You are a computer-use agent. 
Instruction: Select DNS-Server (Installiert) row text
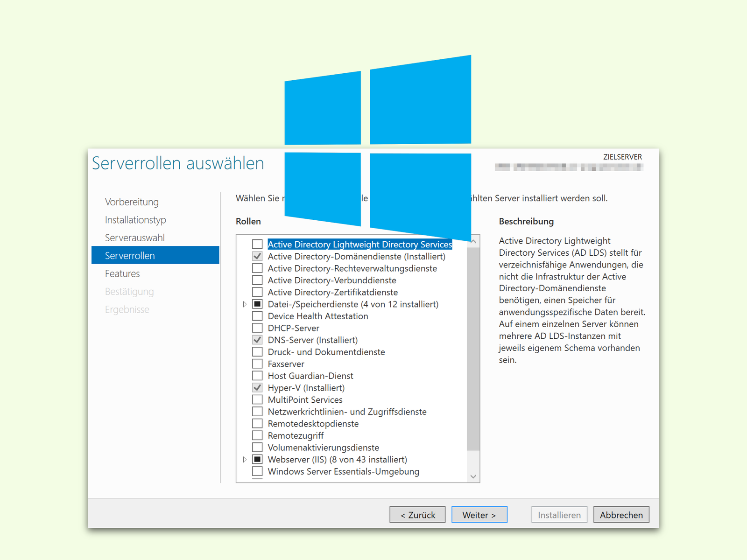pyautogui.click(x=313, y=340)
